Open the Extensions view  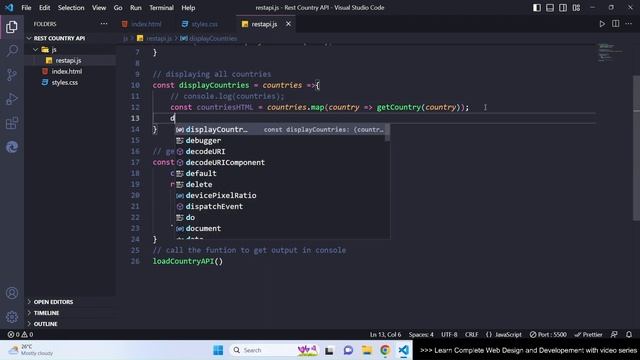12,123
